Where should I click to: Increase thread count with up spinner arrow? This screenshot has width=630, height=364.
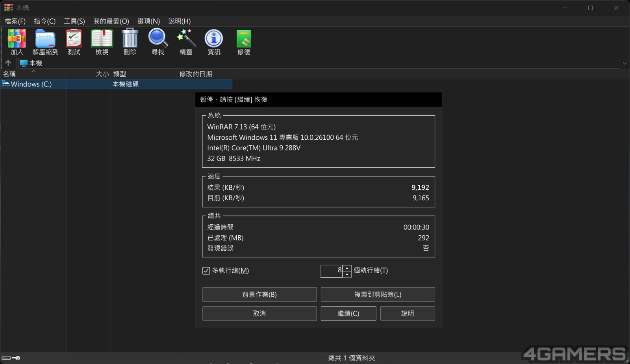(x=347, y=268)
